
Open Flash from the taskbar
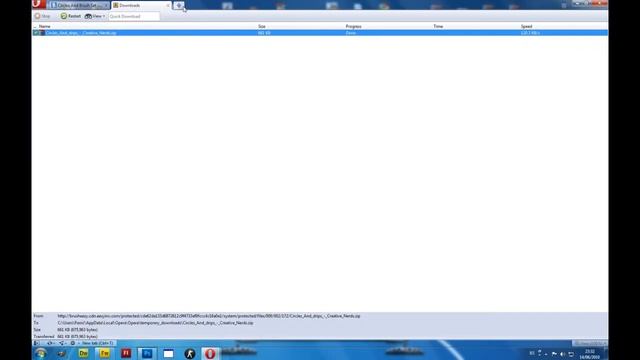(126, 353)
